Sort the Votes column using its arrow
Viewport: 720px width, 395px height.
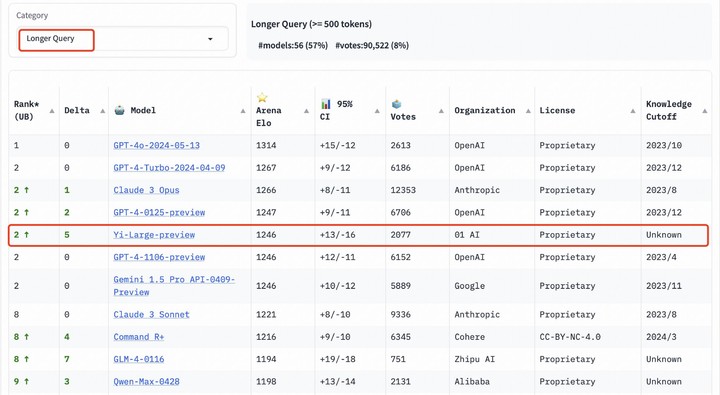[441, 111]
